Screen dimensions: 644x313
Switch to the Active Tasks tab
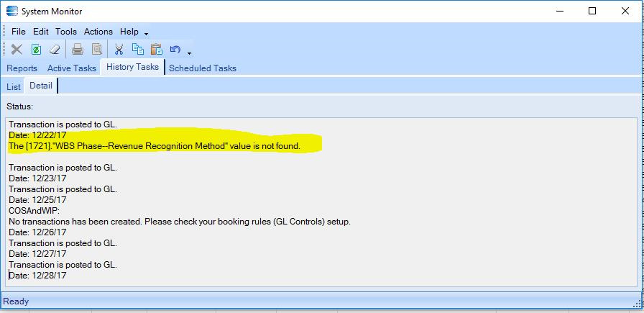71,68
